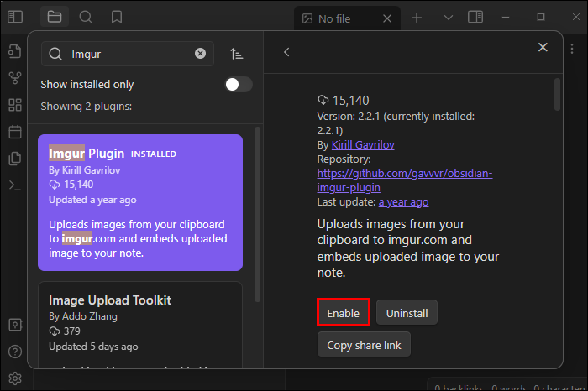Open the canvas grid icon in ribbon
Screen dimensions: 588x391
pos(15,105)
